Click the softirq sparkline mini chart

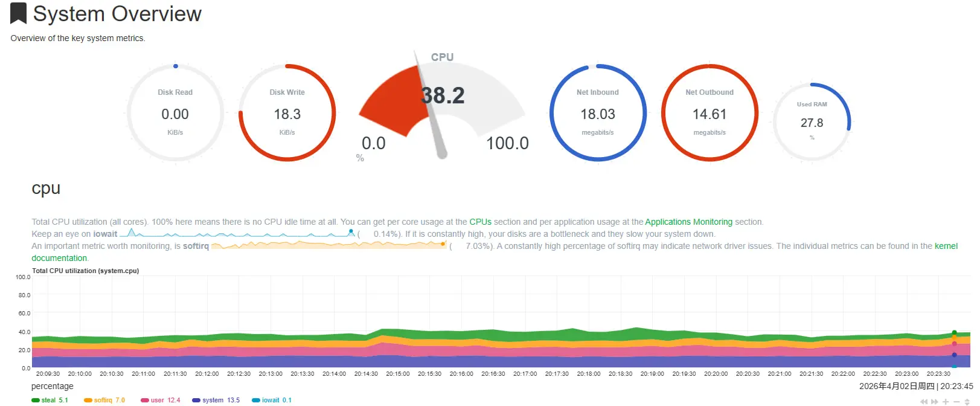coord(329,246)
